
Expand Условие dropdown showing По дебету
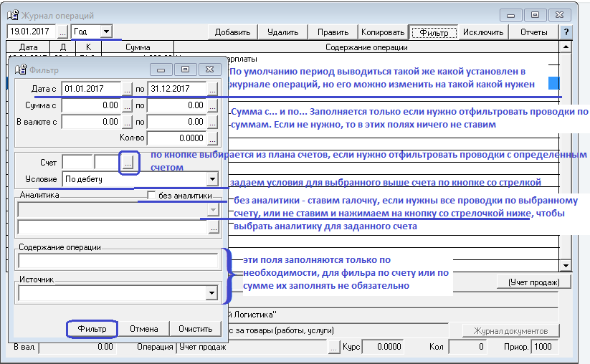[212, 179]
